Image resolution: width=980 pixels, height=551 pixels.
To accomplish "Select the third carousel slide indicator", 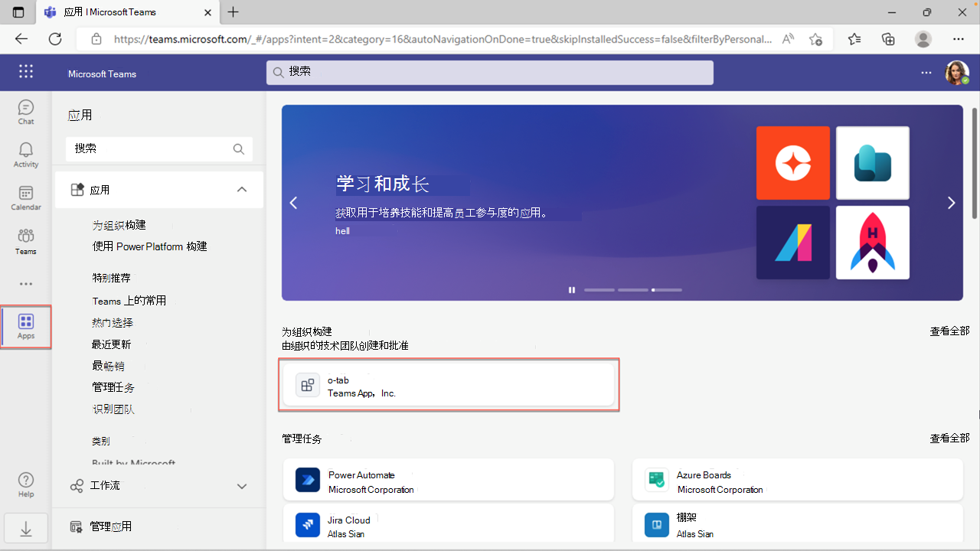I will pos(667,290).
